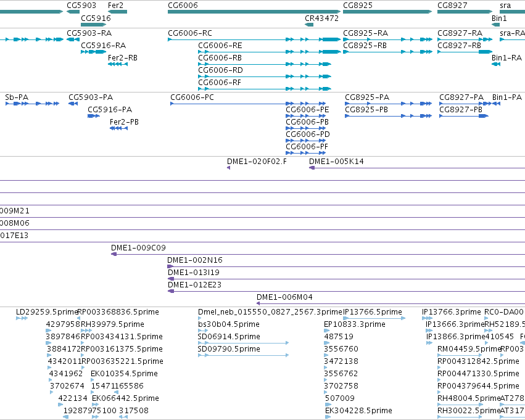Select EST RP004379644.5prime label
The height and width of the screenshot is (420, 525).
coord(478,386)
